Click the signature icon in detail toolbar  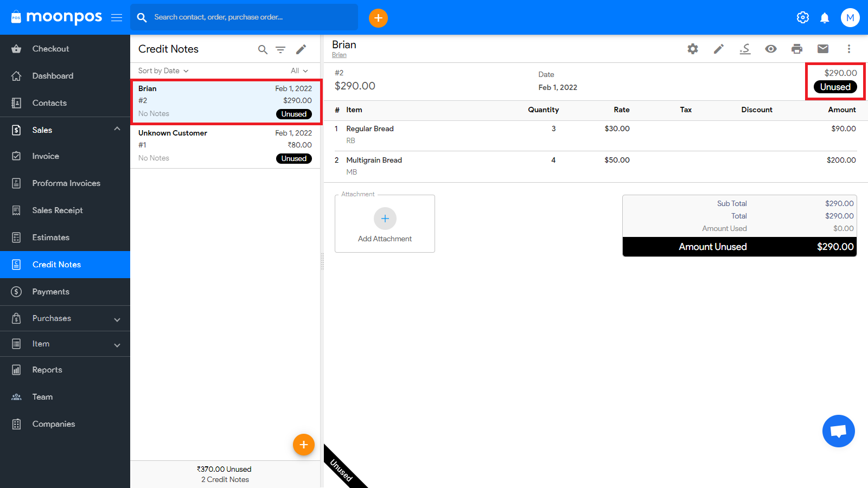(x=745, y=49)
